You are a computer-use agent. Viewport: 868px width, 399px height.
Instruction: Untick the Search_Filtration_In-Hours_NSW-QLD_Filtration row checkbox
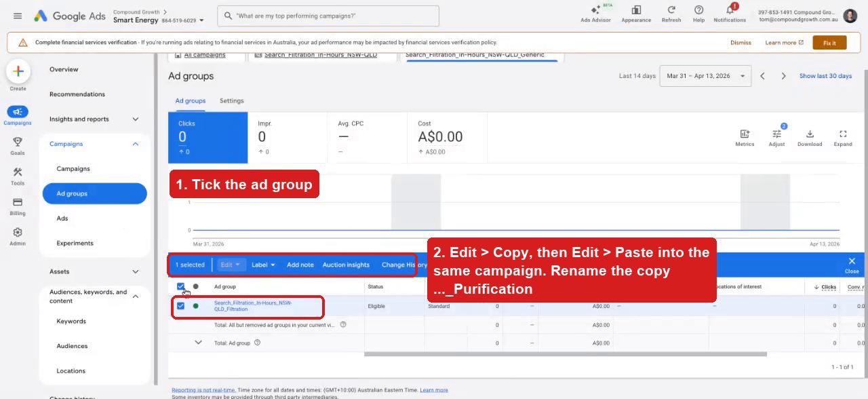[180, 306]
